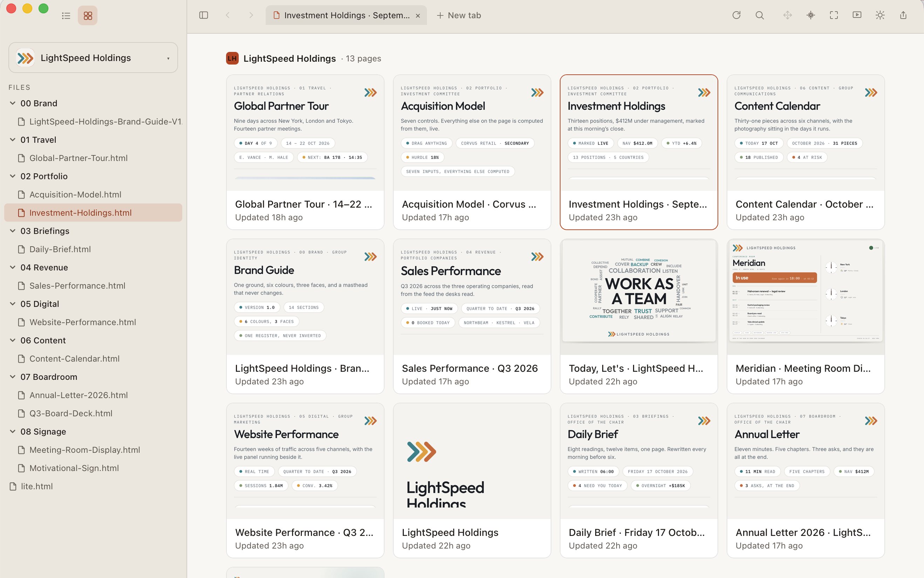Collapse the 06 Content folder
Viewport: 924px width, 578px height.
pos(13,340)
